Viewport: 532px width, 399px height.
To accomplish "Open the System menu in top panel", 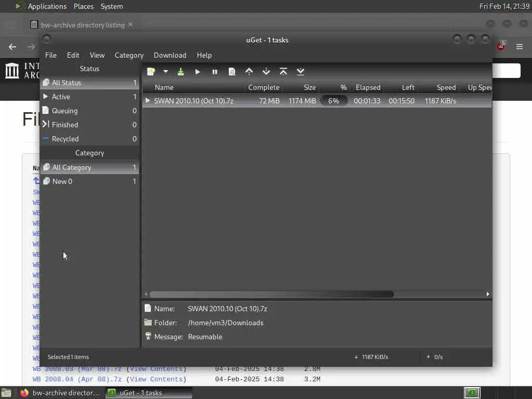I will [x=112, y=6].
